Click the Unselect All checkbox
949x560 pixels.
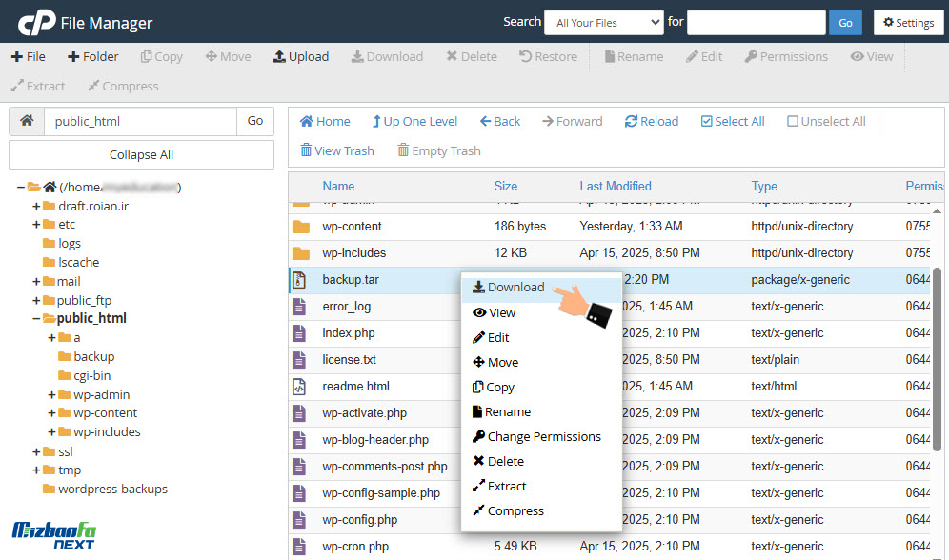click(x=793, y=121)
